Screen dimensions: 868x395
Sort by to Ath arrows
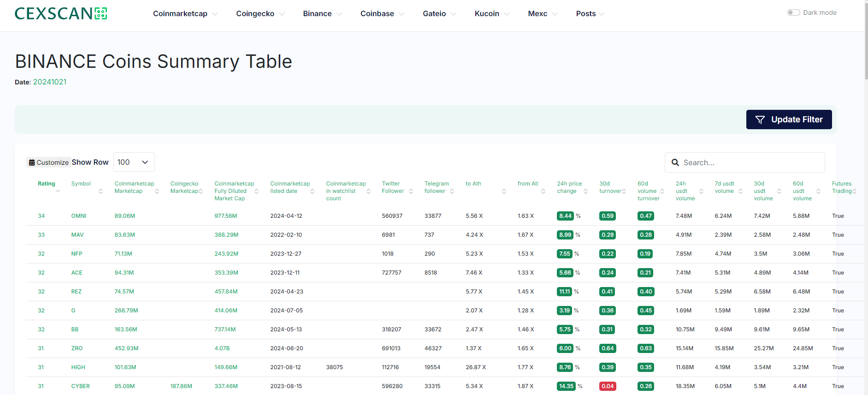click(x=504, y=191)
